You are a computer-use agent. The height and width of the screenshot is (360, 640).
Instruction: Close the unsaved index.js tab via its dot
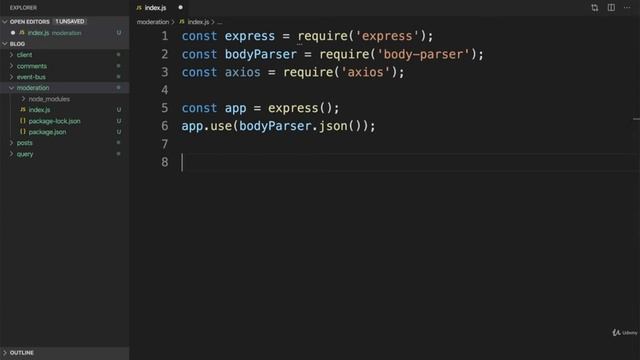[x=180, y=7]
